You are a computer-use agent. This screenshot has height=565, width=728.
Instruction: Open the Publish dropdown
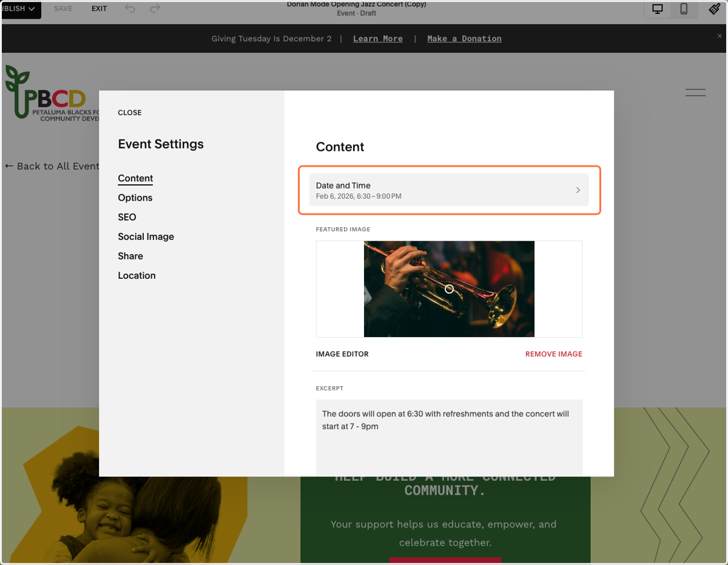point(21,9)
